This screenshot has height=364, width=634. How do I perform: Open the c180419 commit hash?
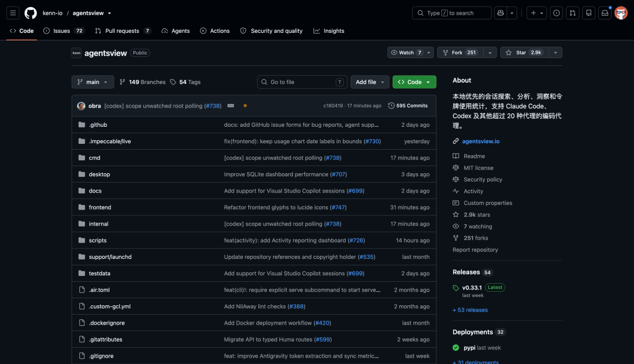pyautogui.click(x=333, y=106)
